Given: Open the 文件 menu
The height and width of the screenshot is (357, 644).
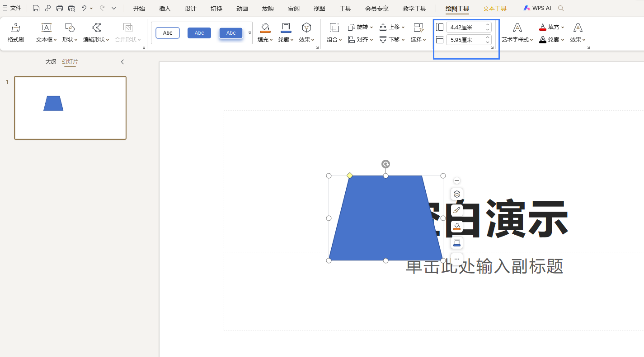Looking at the screenshot, I should pos(12,8).
